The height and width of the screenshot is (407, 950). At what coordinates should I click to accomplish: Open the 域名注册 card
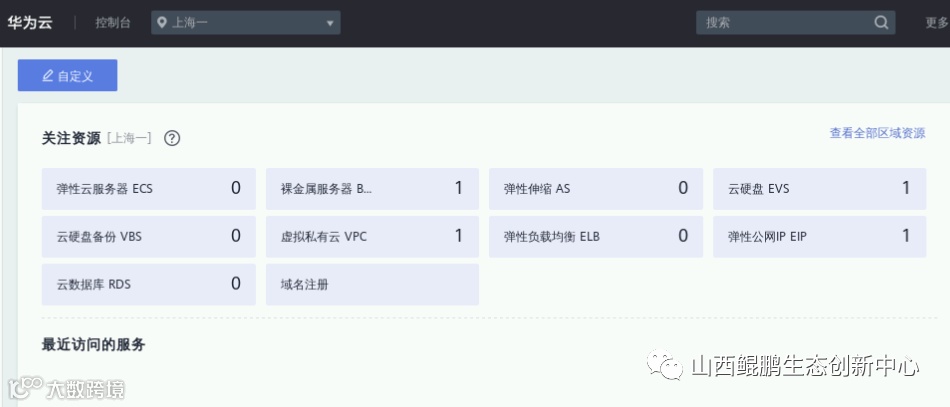372,285
